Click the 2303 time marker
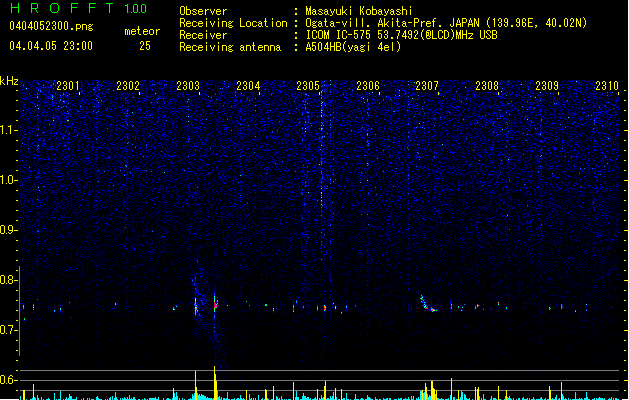The image size is (629, 400). pyautogui.click(x=188, y=86)
